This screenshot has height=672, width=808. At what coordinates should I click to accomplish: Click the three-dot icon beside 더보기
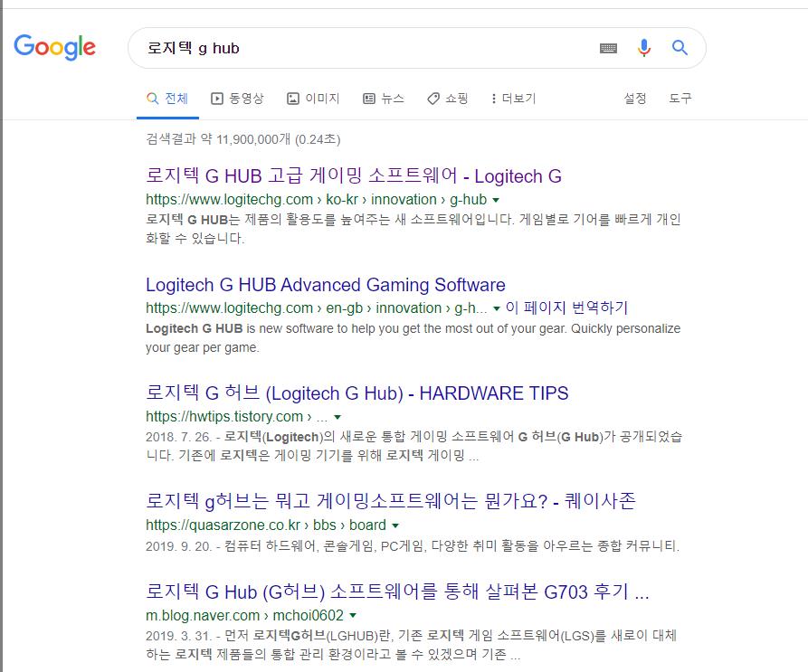point(494,99)
